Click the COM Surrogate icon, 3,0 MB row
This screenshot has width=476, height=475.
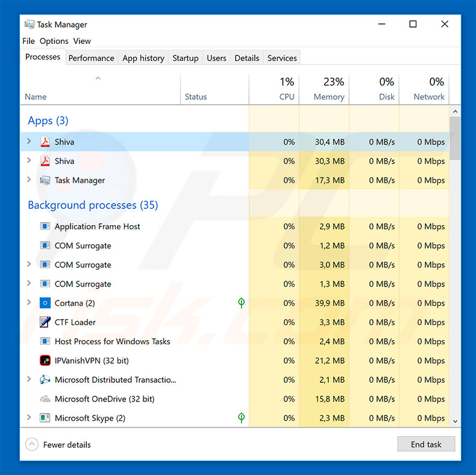point(45,264)
